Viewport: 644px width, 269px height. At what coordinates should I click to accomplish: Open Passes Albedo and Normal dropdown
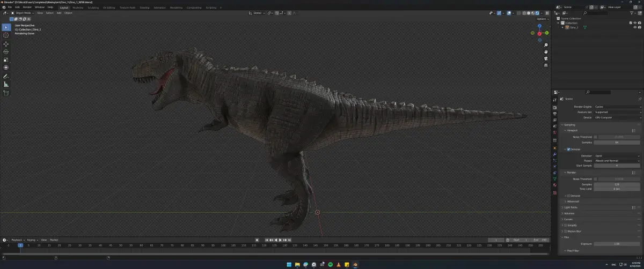[x=618, y=161]
